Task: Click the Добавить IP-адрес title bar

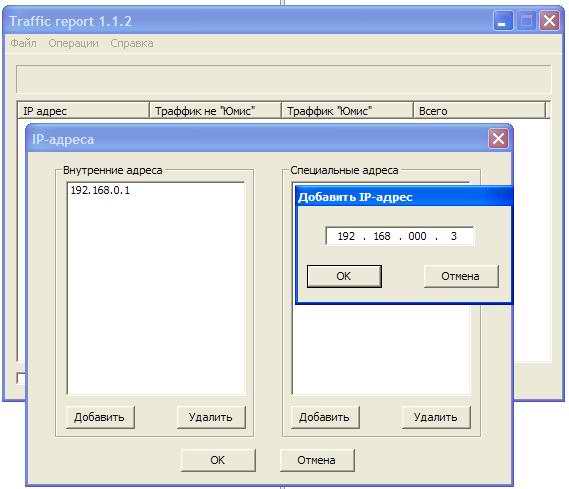Action: pyautogui.click(x=404, y=197)
